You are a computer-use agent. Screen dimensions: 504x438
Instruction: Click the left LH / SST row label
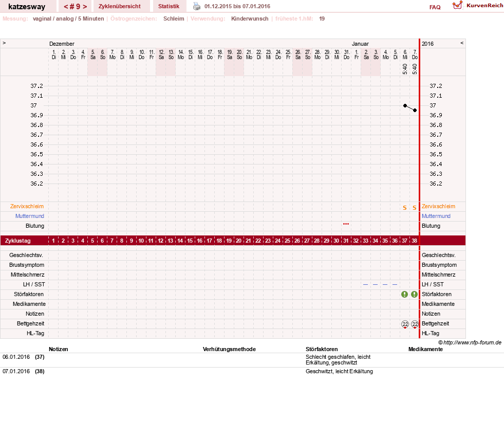(34, 285)
